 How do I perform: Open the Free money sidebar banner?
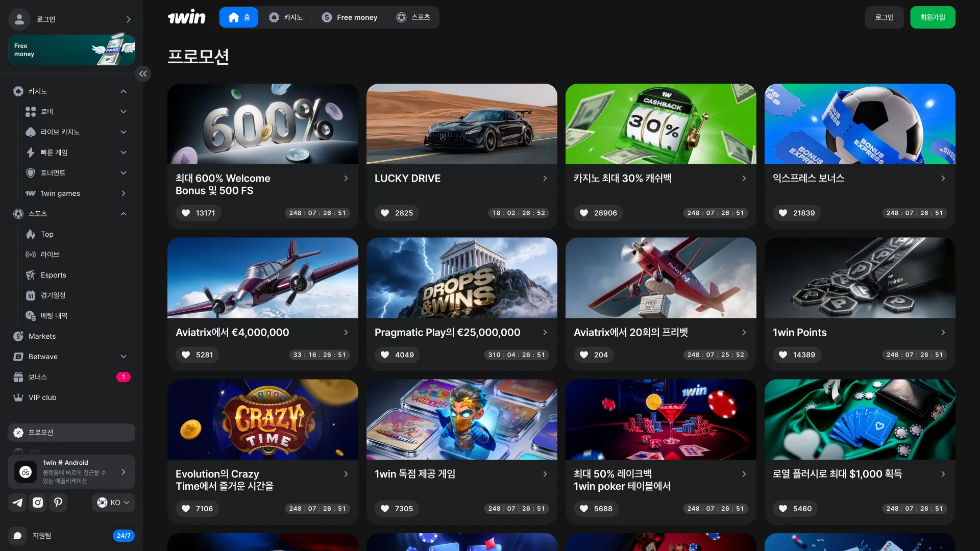point(71,50)
